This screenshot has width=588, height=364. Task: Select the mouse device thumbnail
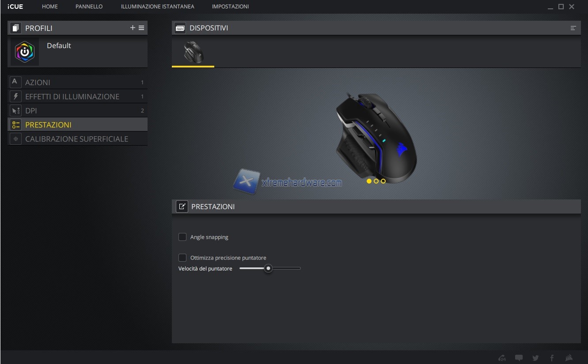[193, 52]
